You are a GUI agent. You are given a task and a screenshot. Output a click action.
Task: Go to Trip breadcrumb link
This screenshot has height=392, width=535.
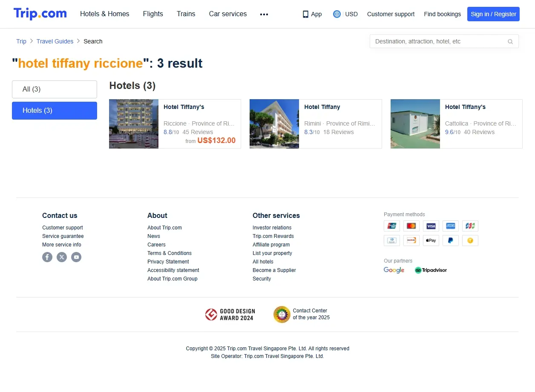[x=21, y=41]
